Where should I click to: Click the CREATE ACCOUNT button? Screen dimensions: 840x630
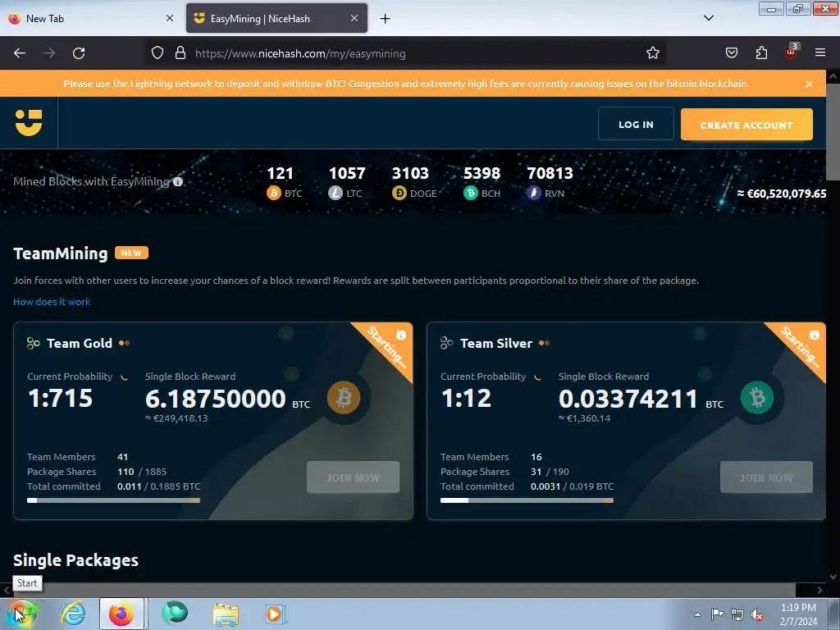click(x=746, y=125)
